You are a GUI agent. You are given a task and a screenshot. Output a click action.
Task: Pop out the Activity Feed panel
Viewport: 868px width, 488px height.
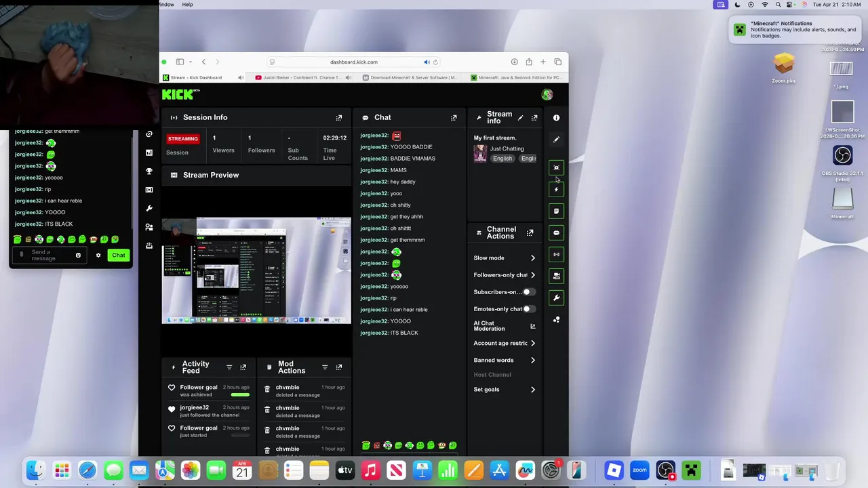[243, 367]
